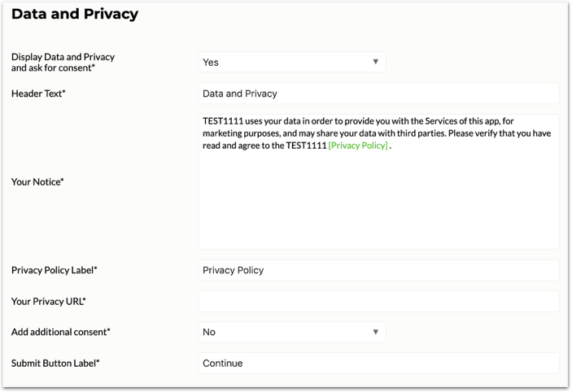This screenshot has width=572, height=392.
Task: Click the 'Display Data and Privacy and ask for consent' label
Action: (x=63, y=63)
